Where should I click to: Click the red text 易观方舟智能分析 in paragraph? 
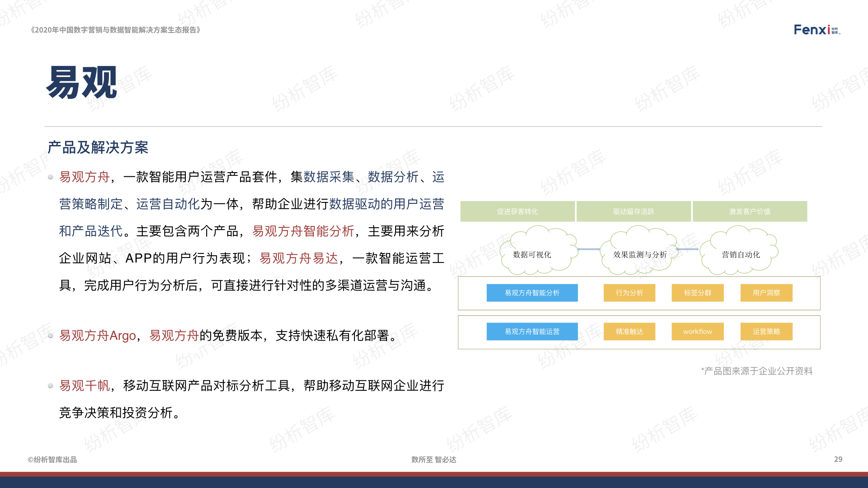pos(303,231)
